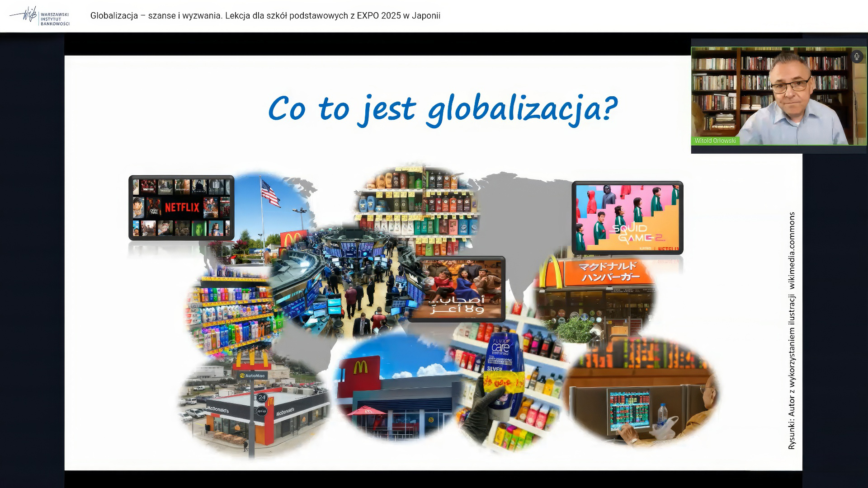The image size is (868, 488).
Task: Click the Squid Game 2 image on slide
Action: click(x=627, y=218)
